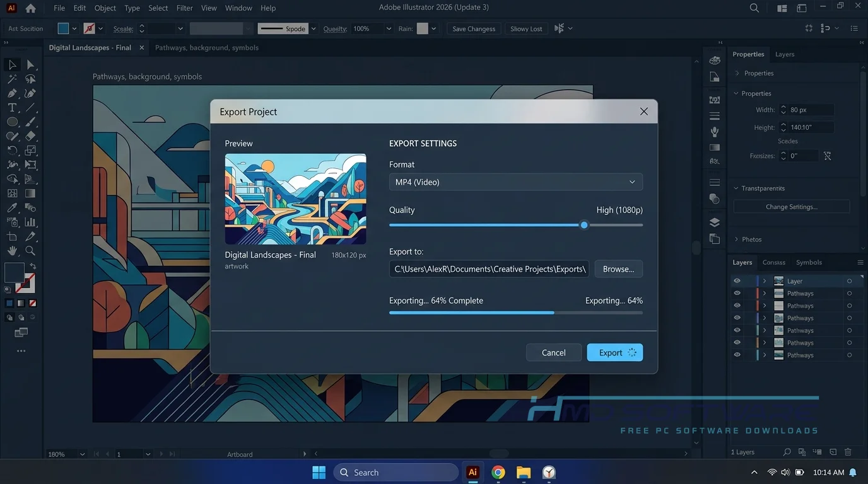The height and width of the screenshot is (484, 868).
Task: Select the Eraser tool
Action: (30, 136)
